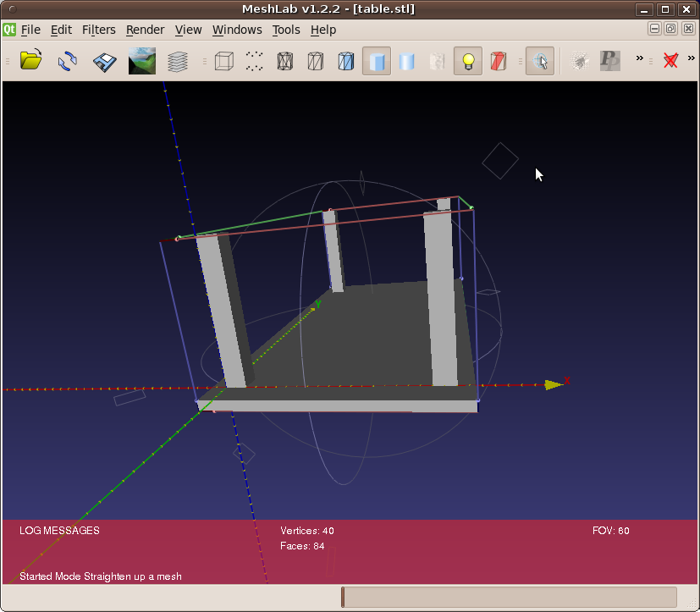
Task: Toggle the light bulb lighting button
Action: coord(467,61)
